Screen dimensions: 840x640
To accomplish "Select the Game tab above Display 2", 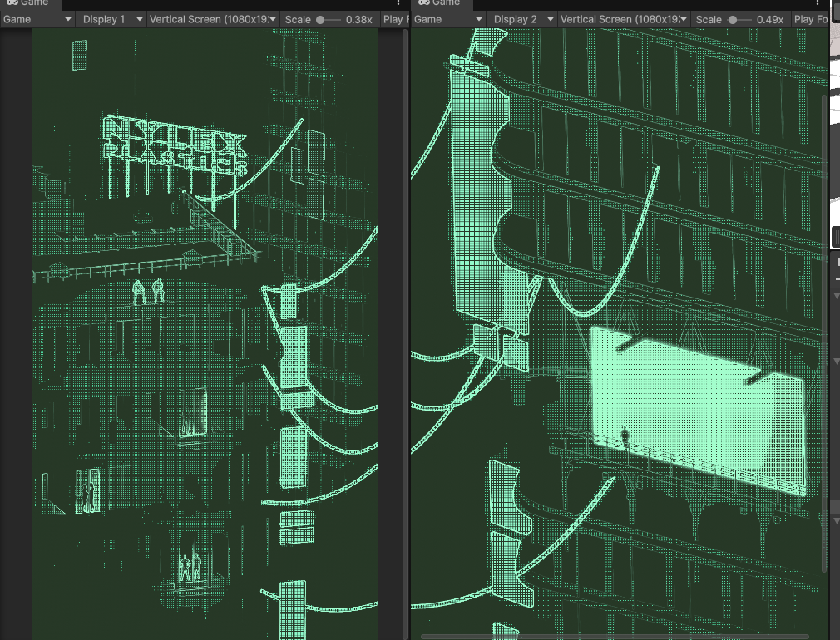I will [442, 3].
